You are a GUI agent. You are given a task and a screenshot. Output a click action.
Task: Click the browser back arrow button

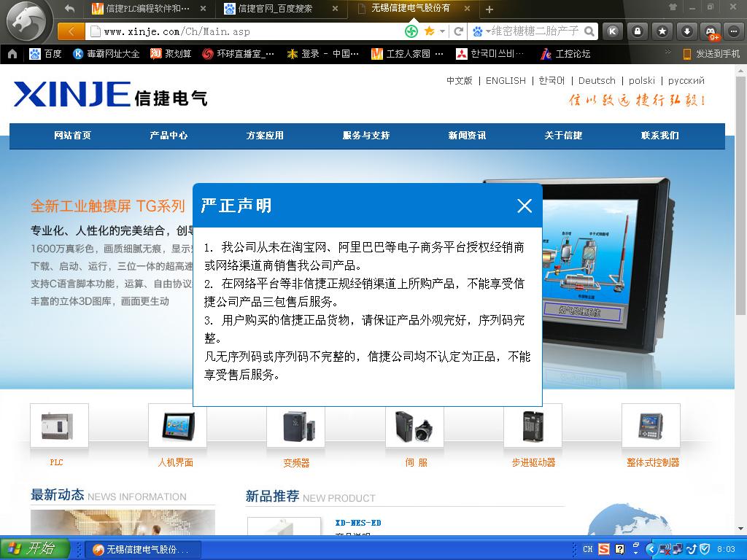click(71, 31)
